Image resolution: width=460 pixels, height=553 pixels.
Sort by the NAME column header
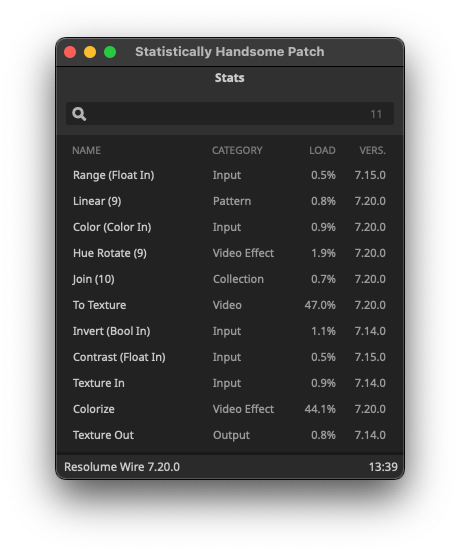click(86, 150)
